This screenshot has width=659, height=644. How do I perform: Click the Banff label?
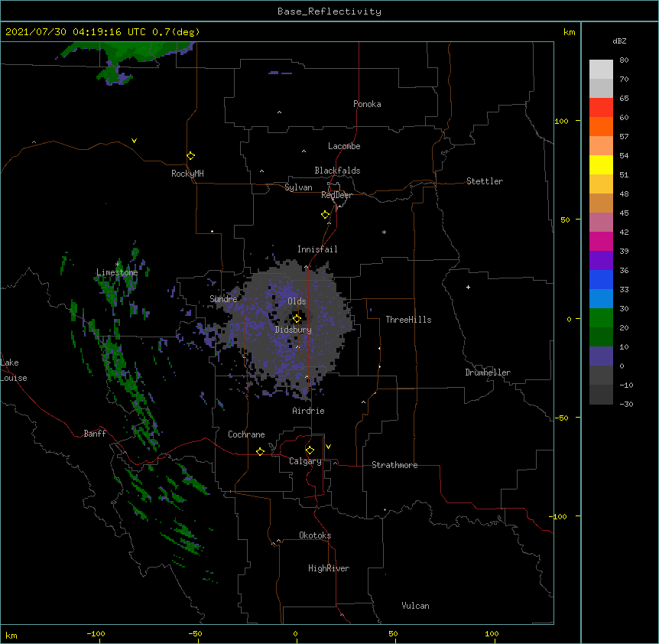pos(95,434)
